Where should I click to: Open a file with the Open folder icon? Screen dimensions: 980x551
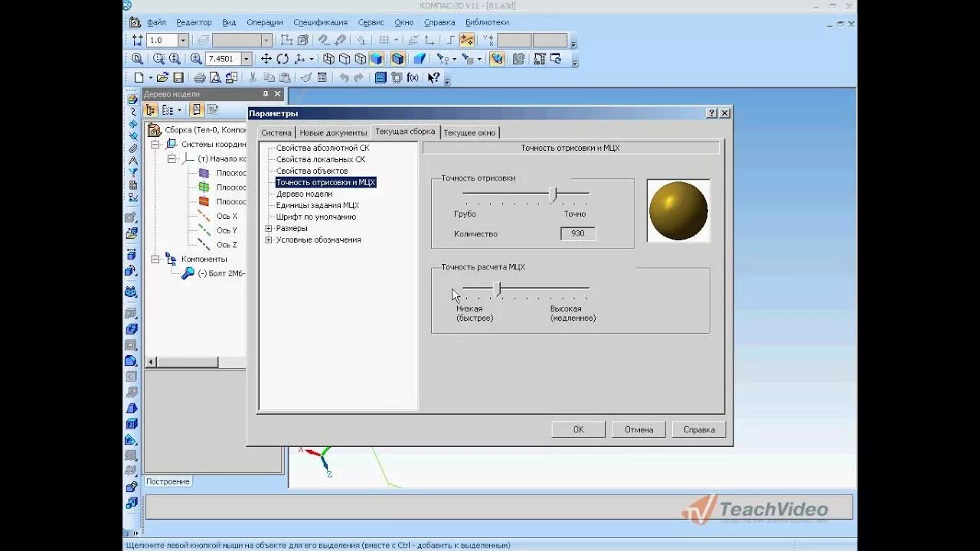[x=162, y=77]
